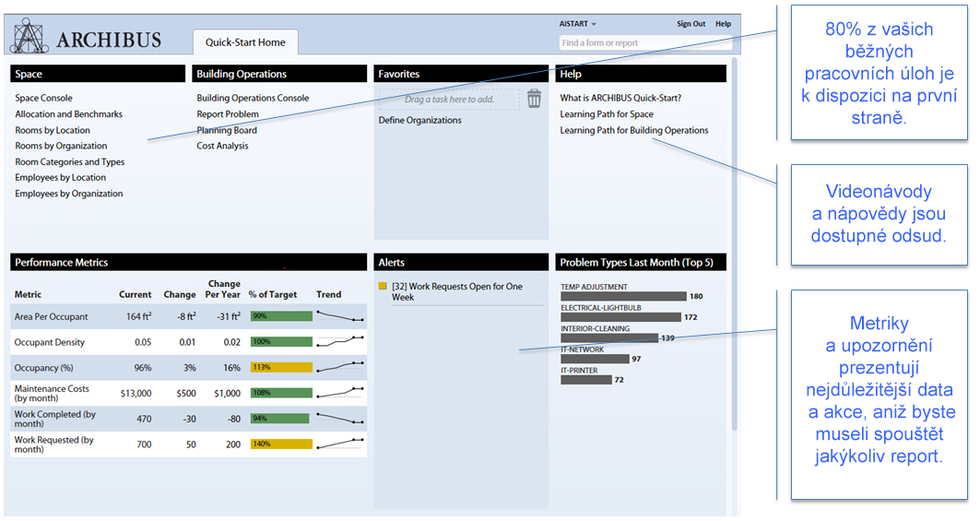Open Employees by Location
The height and width of the screenshot is (521, 980).
click(61, 178)
